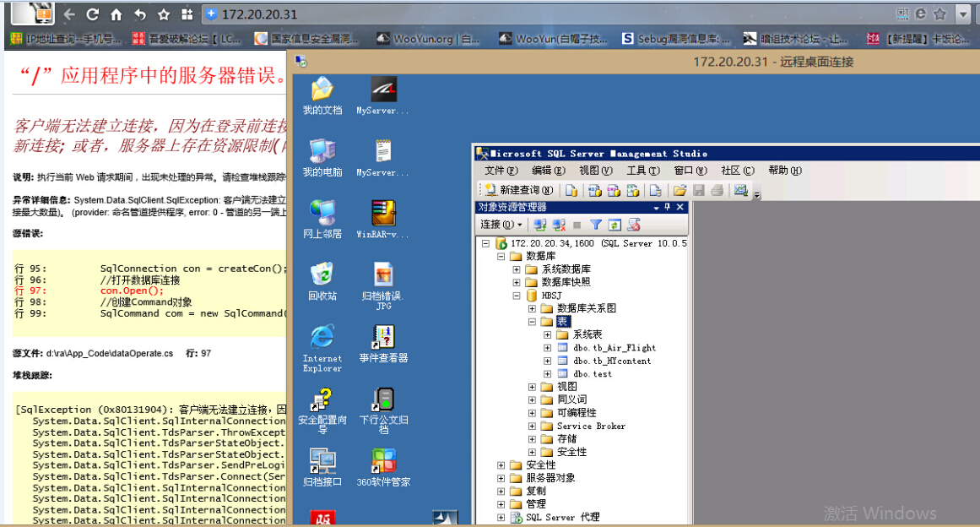Screen dimensions: 980x527
Task: Collapse the HBSJ database node
Action: click(x=517, y=296)
